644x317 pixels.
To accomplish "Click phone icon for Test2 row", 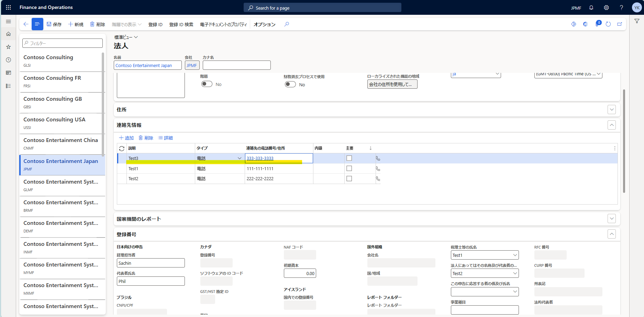I will pyautogui.click(x=378, y=179).
